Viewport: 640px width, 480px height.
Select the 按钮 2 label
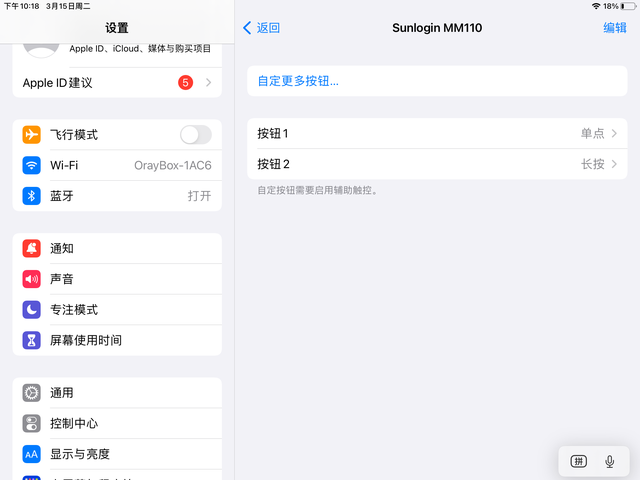pyautogui.click(x=273, y=164)
